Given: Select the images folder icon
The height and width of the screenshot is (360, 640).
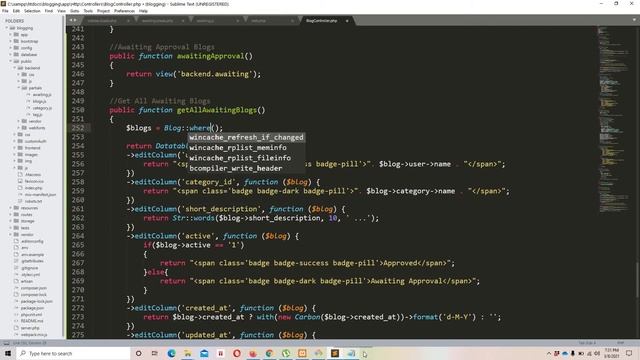Looking at the screenshot, I should (x=20, y=154).
